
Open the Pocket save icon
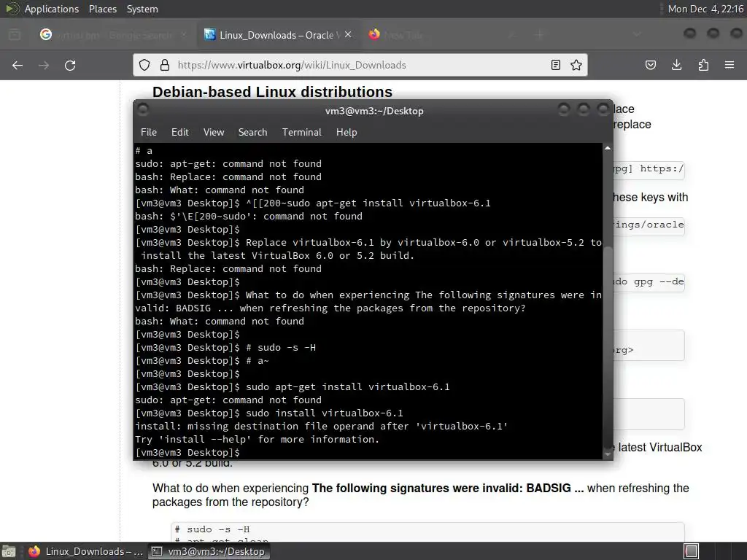[x=650, y=65]
